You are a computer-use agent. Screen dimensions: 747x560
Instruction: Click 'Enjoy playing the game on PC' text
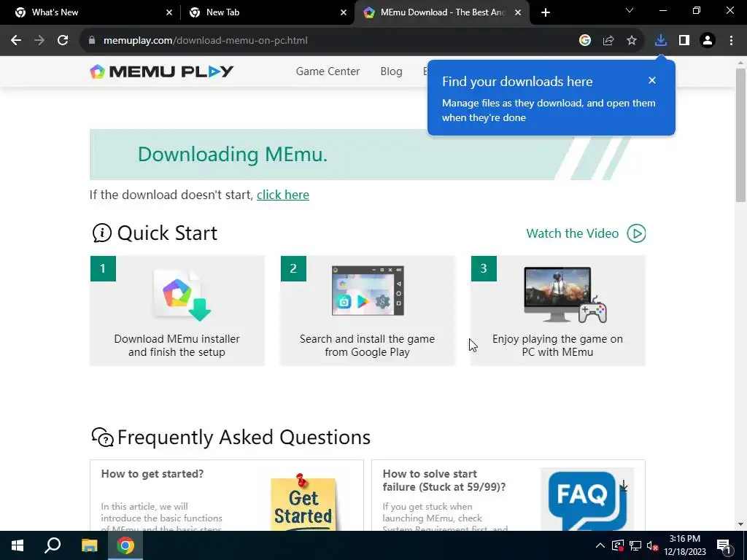pos(557,346)
